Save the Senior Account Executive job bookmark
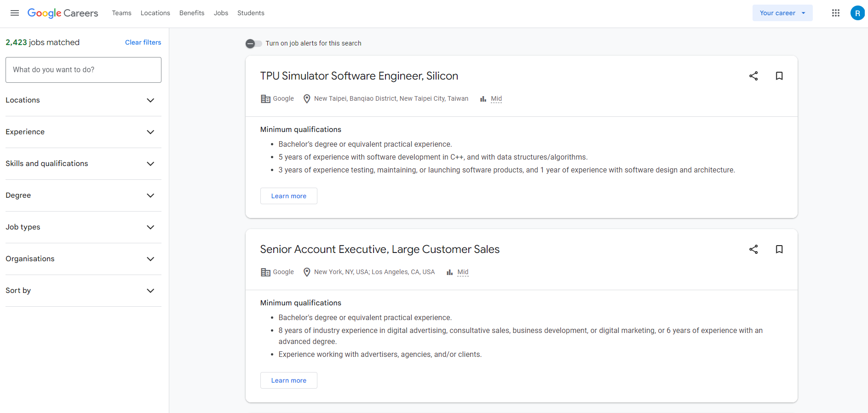Screen dimensions: 868x413 [779, 249]
